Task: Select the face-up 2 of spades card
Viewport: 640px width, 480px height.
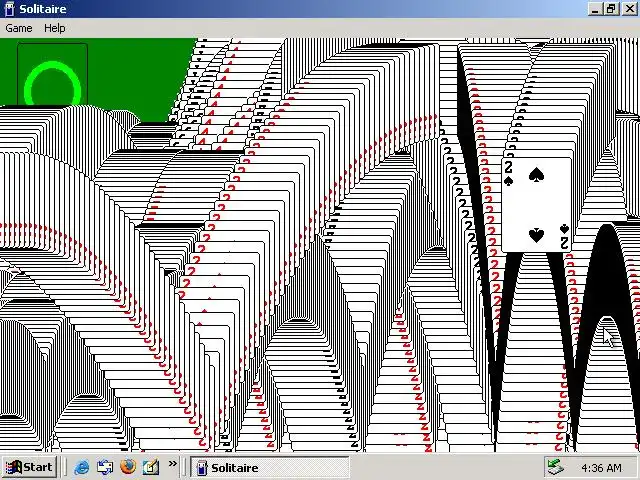Action: (x=536, y=204)
